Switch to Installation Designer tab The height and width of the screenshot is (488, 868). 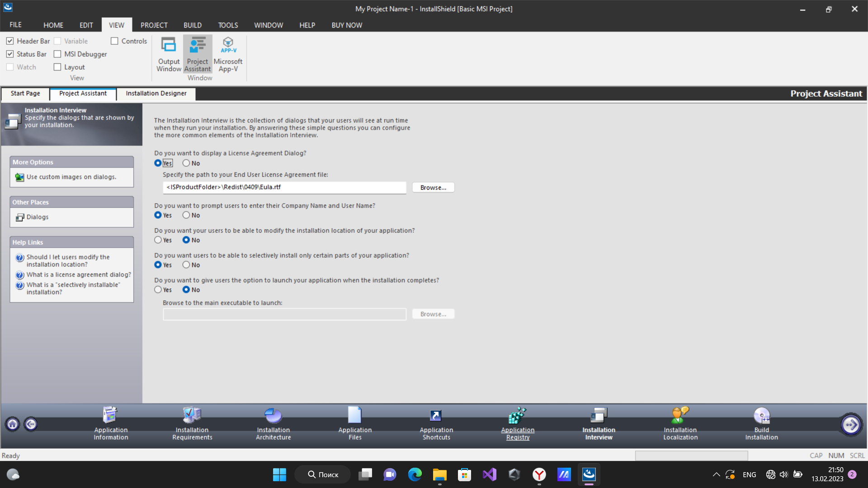156,94
